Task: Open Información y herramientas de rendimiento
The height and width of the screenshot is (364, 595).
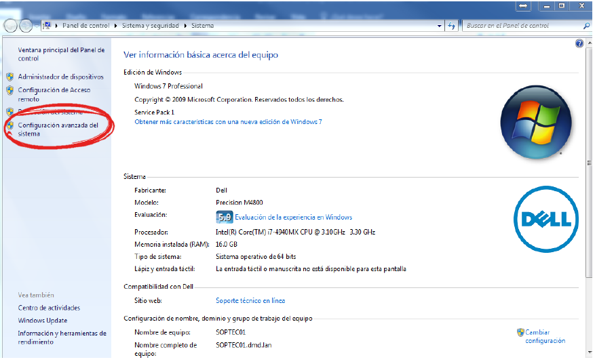Action: tap(62, 338)
